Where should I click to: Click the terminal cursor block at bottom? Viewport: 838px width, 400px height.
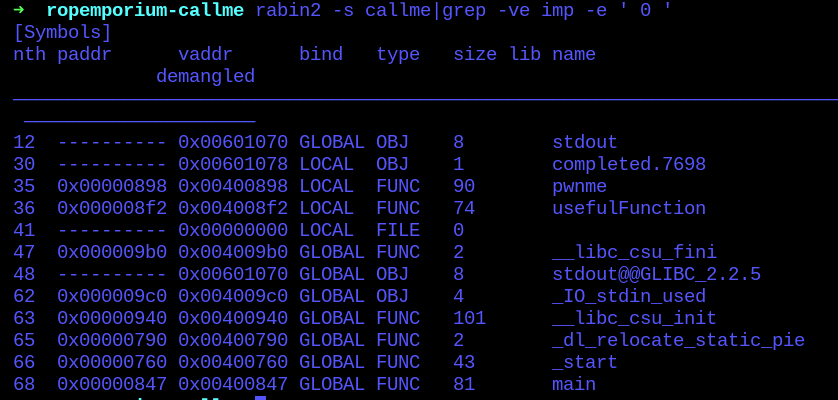click(260, 398)
